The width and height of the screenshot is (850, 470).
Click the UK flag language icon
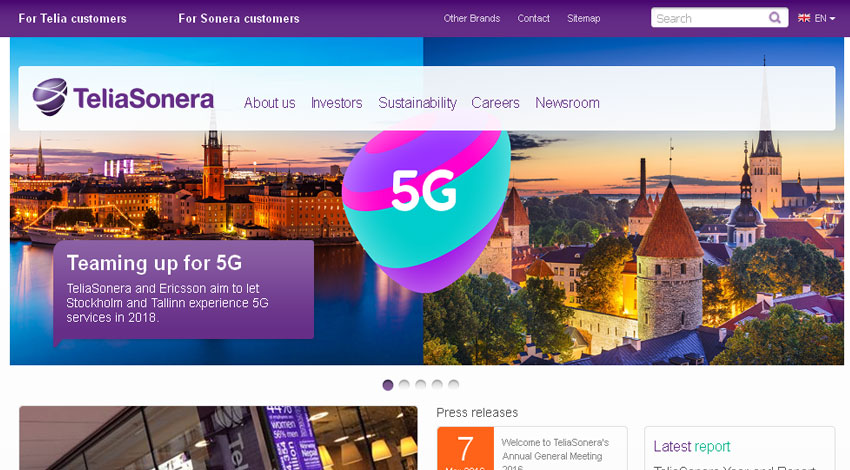[804, 18]
